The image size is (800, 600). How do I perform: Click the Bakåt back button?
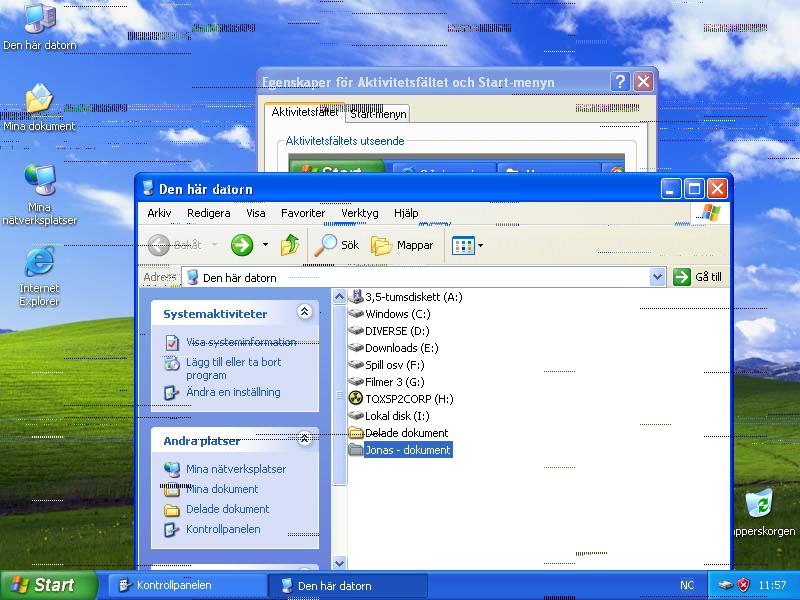tap(175, 245)
